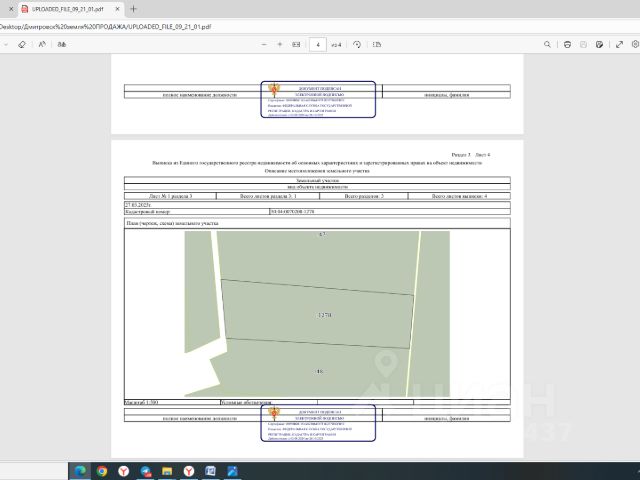Screen dimensions: 640x480
Task: Click the land plot plan caption above drawing
Action: [x=172, y=223]
